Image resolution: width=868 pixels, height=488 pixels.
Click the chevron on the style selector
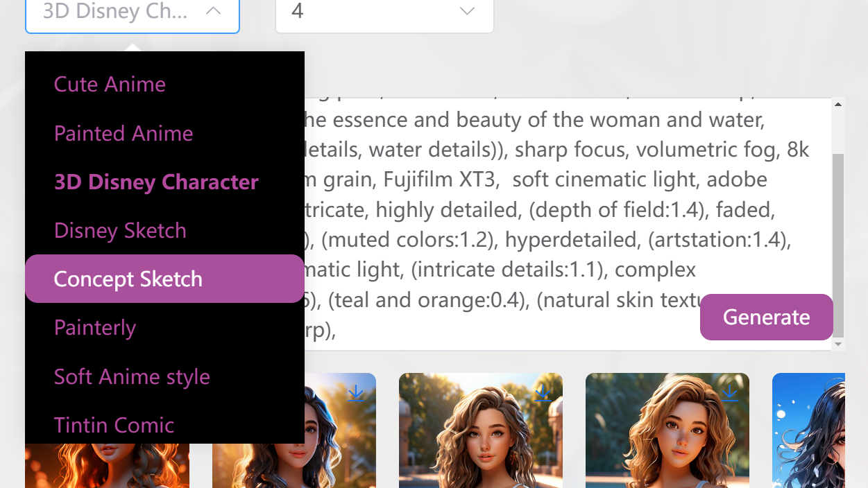click(x=214, y=11)
